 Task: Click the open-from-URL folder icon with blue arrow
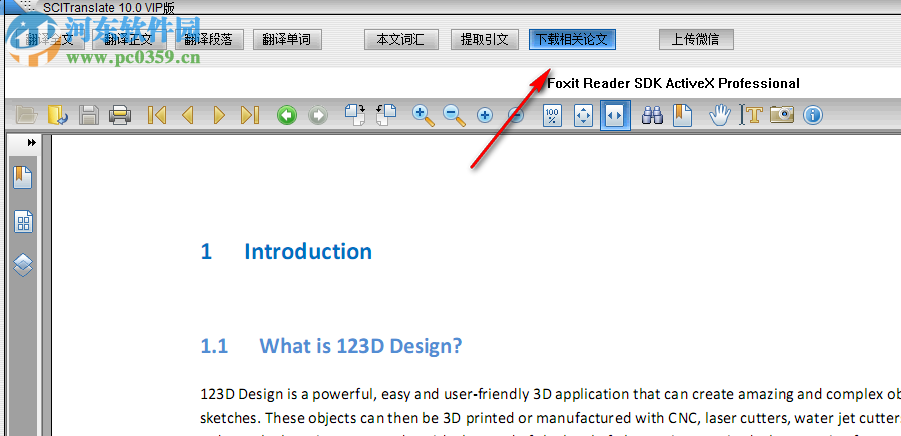(57, 115)
